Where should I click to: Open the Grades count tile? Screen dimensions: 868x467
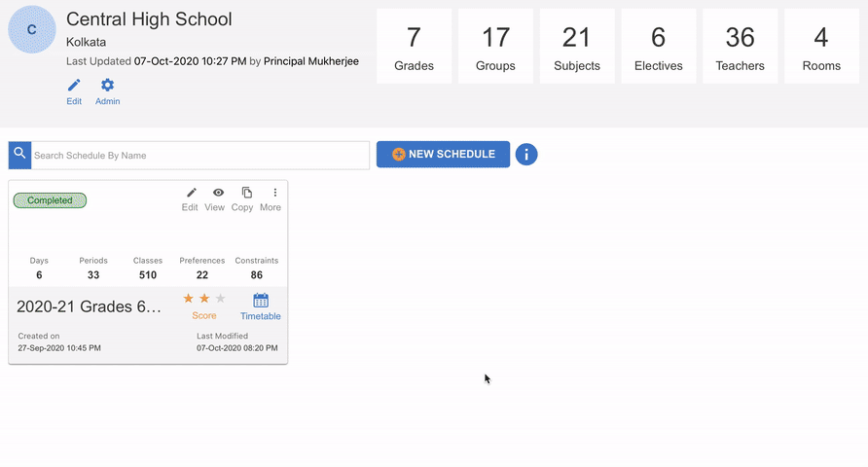[x=415, y=46]
